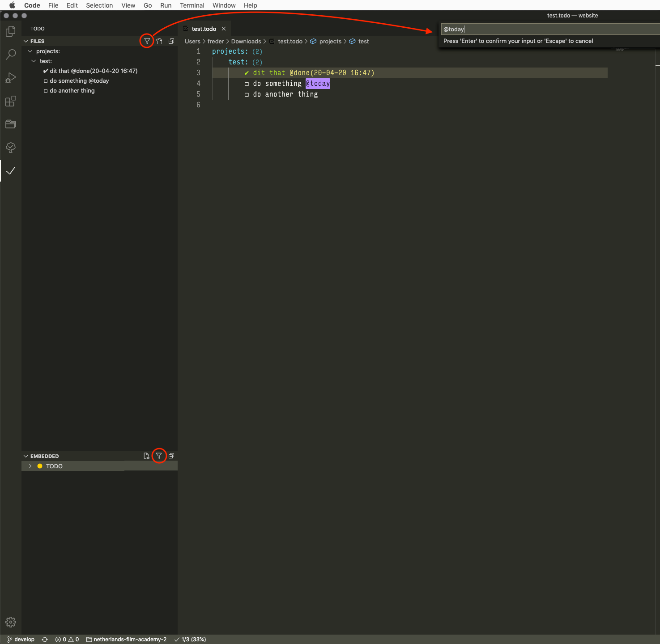Collapse the 'projects:' tree node
Screen dimensions: 660x644
point(30,51)
